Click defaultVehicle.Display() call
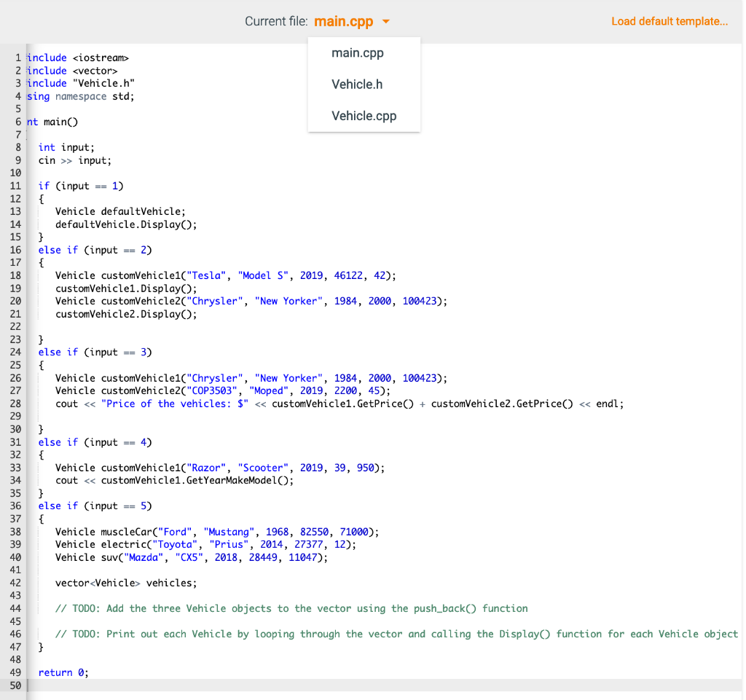Image resolution: width=746 pixels, height=700 pixels. (126, 224)
